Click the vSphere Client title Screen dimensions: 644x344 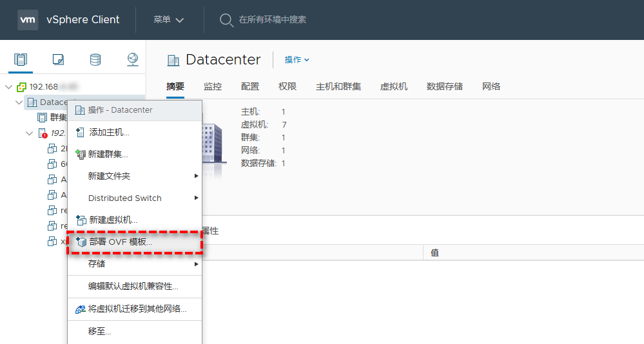(x=83, y=20)
